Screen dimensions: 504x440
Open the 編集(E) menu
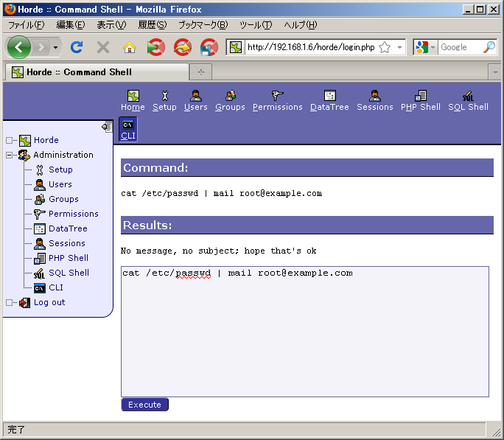71,25
